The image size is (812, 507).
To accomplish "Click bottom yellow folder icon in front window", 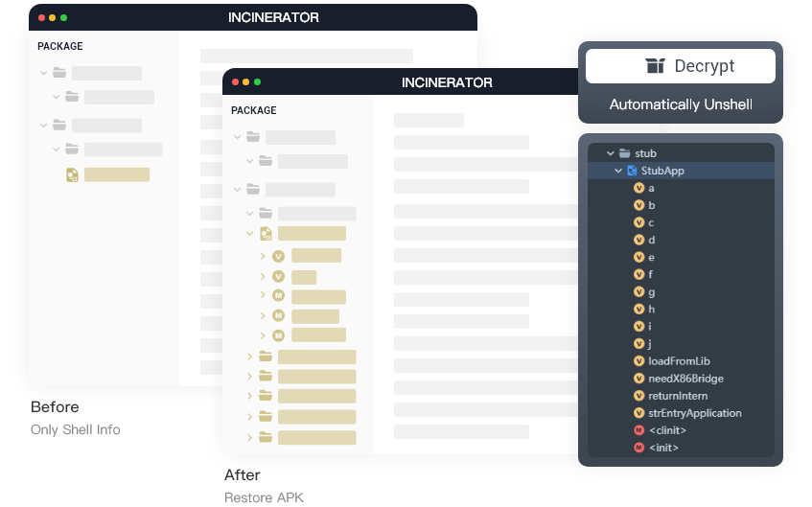I will [266, 437].
